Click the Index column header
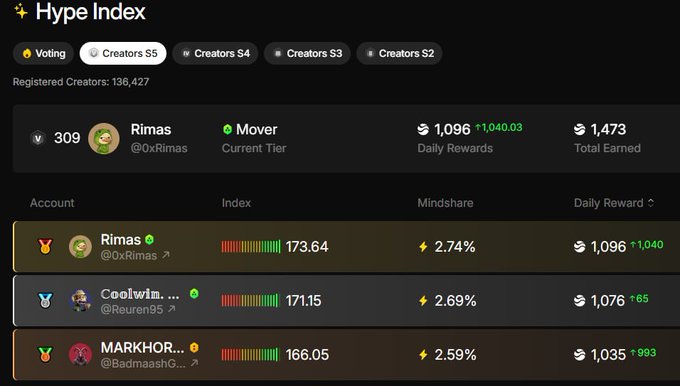 click(236, 203)
